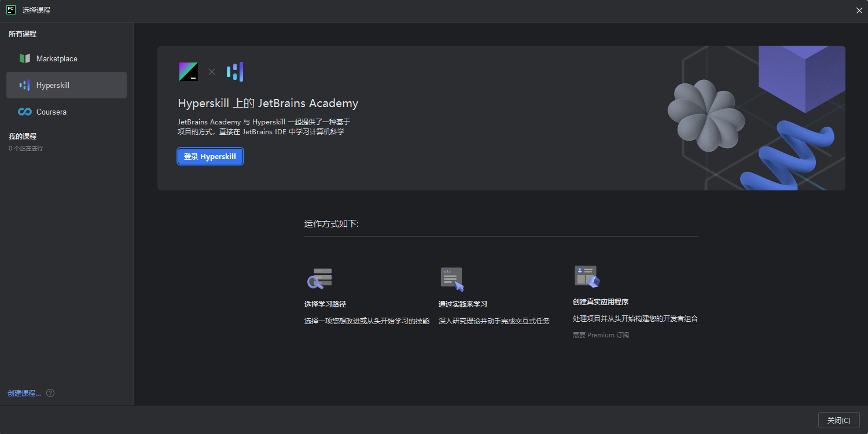
Task: Click the PyCharm logo in title bar
Action: [x=10, y=10]
